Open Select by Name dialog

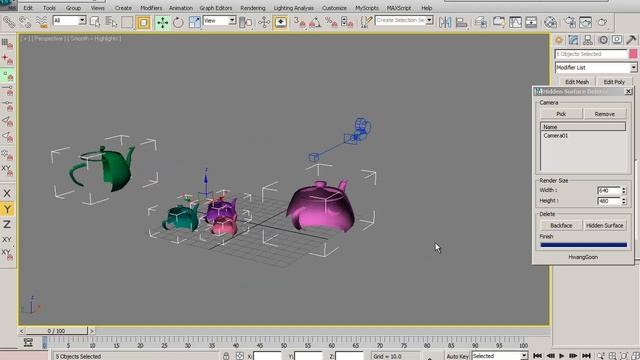[x=111, y=22]
